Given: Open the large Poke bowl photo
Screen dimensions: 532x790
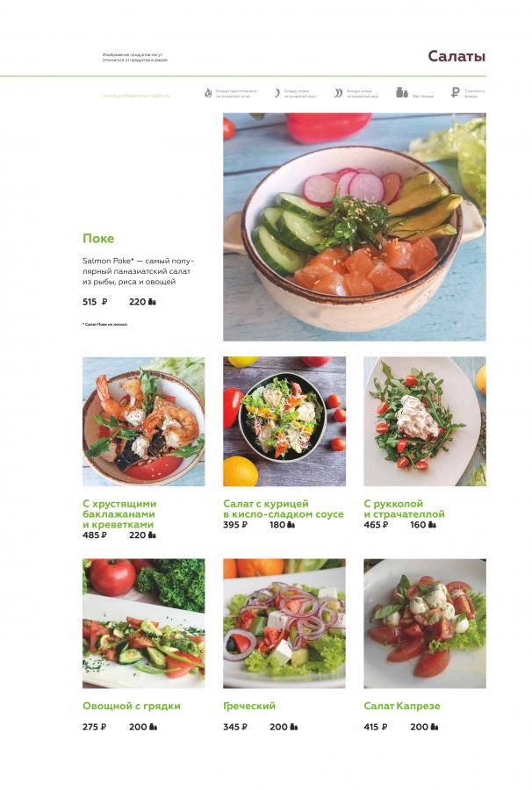Looking at the screenshot, I should pos(355,226).
